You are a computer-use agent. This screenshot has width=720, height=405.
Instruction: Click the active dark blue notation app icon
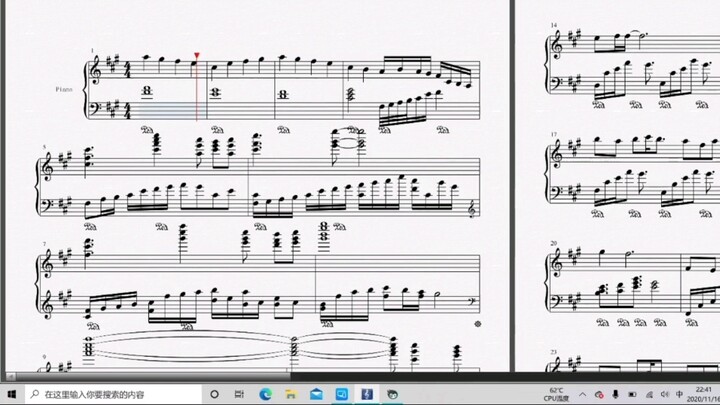point(367,394)
